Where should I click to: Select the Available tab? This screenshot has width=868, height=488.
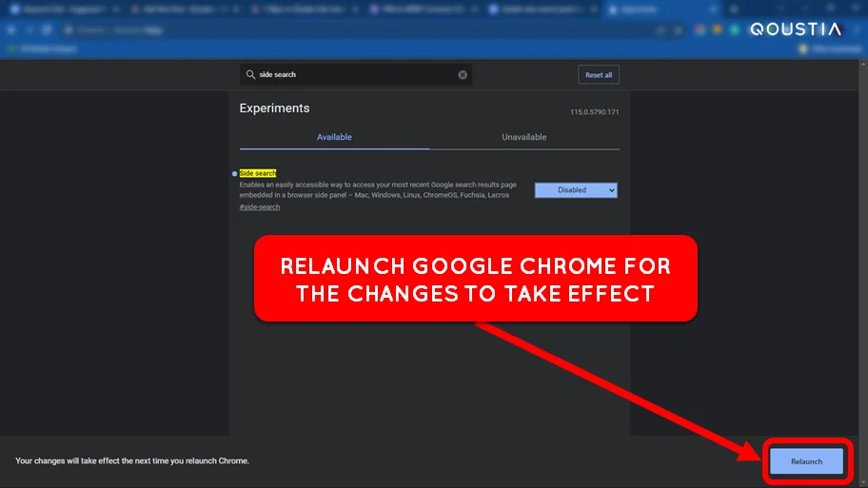tap(334, 137)
